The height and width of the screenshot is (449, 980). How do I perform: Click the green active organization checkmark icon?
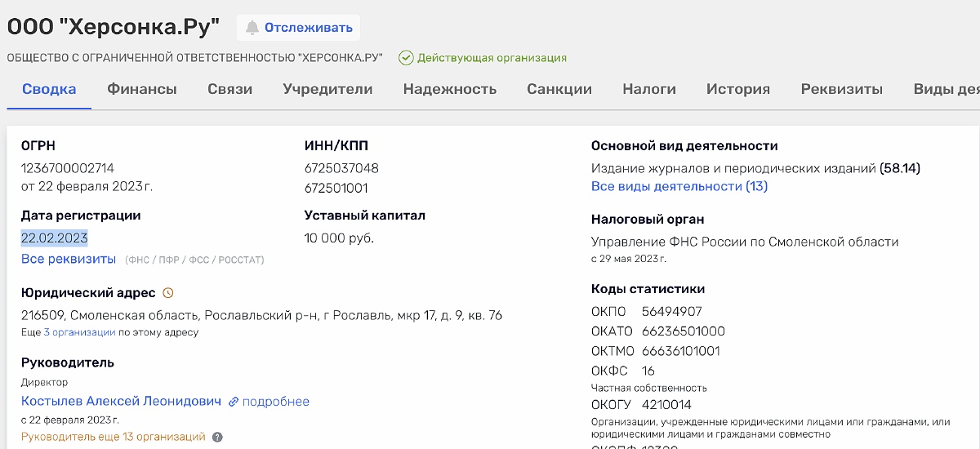coord(406,58)
